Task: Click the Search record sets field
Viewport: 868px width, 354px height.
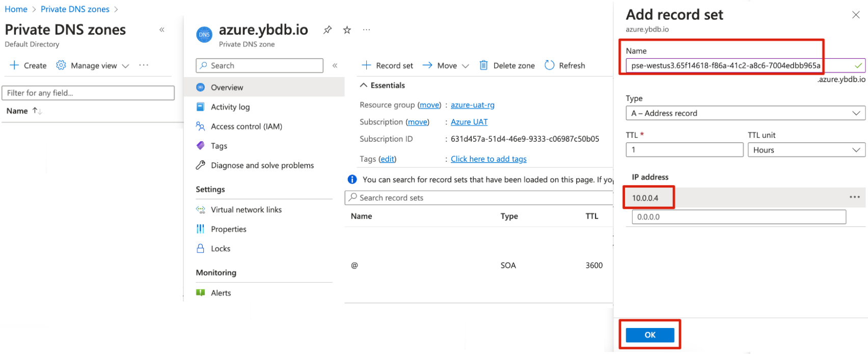Action: tap(479, 197)
